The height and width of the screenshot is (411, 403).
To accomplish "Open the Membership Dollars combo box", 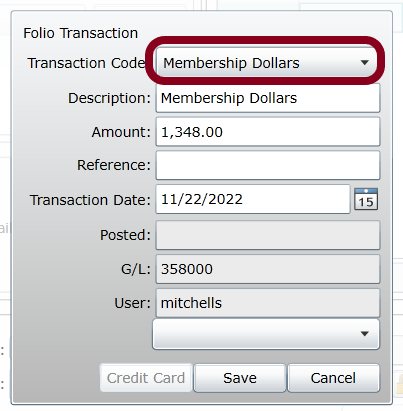I will click(266, 62).
